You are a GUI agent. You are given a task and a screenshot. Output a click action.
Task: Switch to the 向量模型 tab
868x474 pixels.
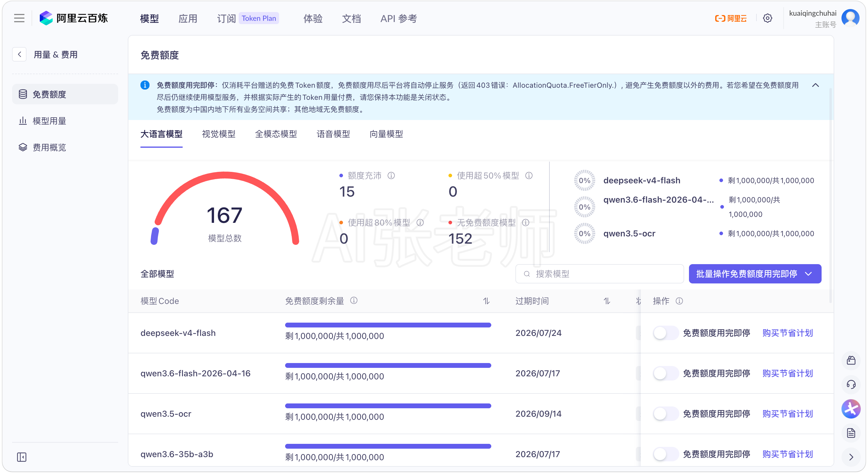386,134
